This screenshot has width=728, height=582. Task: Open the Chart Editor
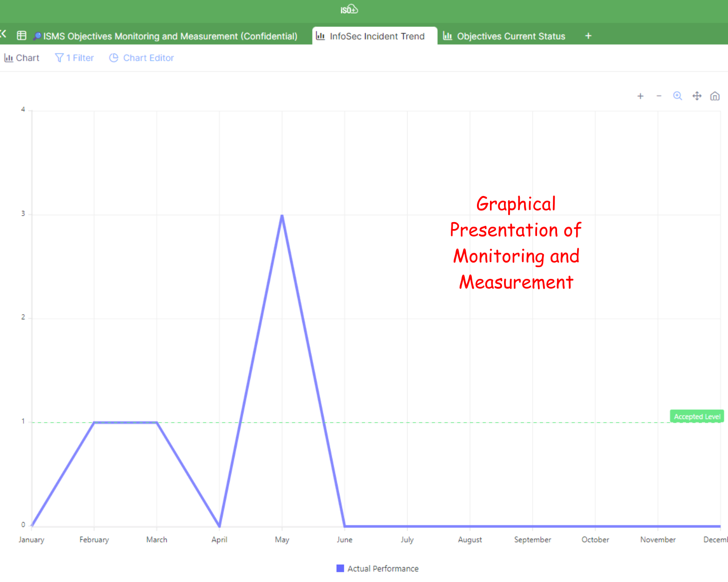[x=142, y=58]
